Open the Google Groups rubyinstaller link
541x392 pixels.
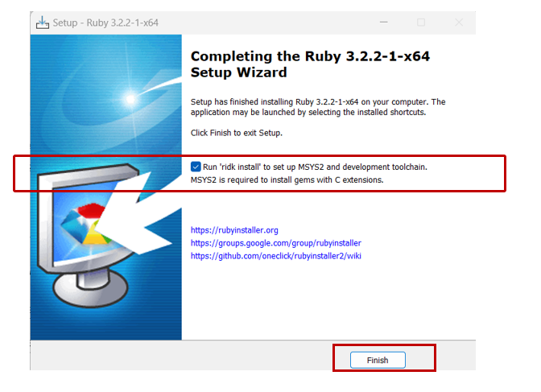275,243
